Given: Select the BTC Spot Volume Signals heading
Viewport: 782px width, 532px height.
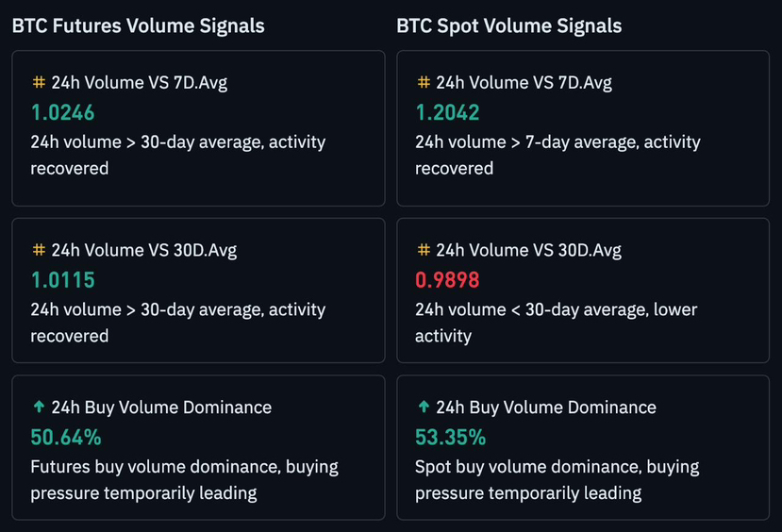Looking at the screenshot, I should point(509,25).
